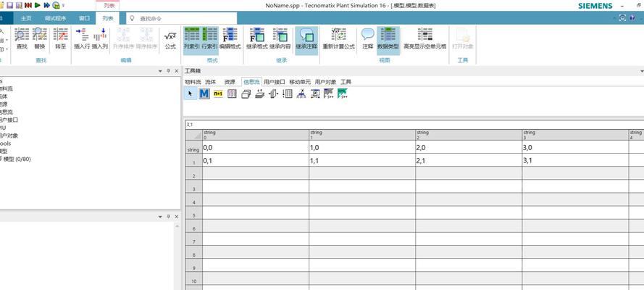Select table cell containing 3,0

[x=575, y=147]
